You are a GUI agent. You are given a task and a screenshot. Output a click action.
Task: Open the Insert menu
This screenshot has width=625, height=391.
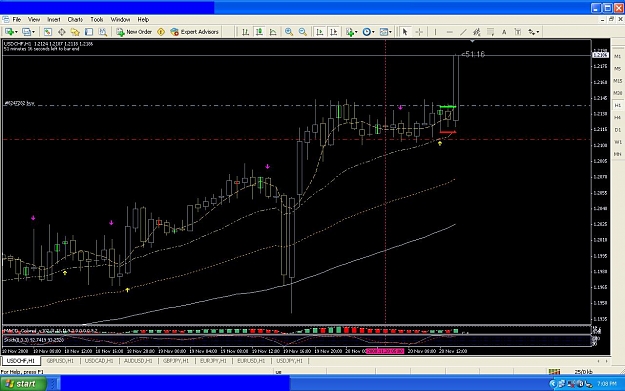point(54,20)
